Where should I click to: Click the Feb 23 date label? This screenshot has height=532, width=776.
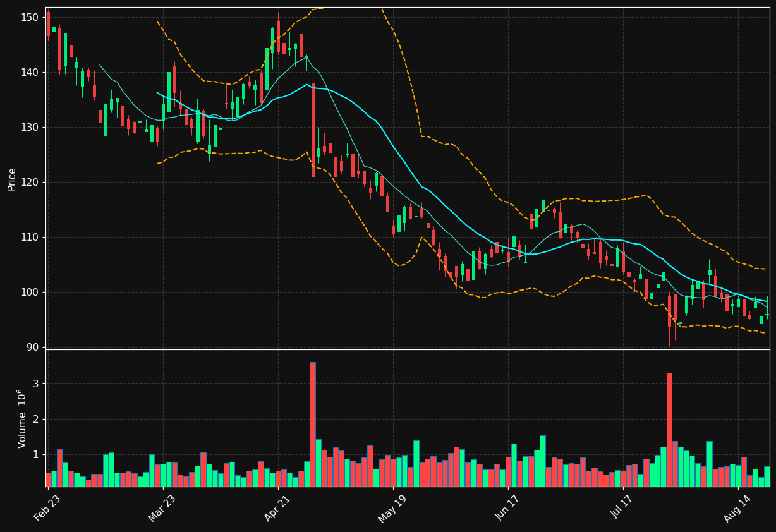click(48, 507)
